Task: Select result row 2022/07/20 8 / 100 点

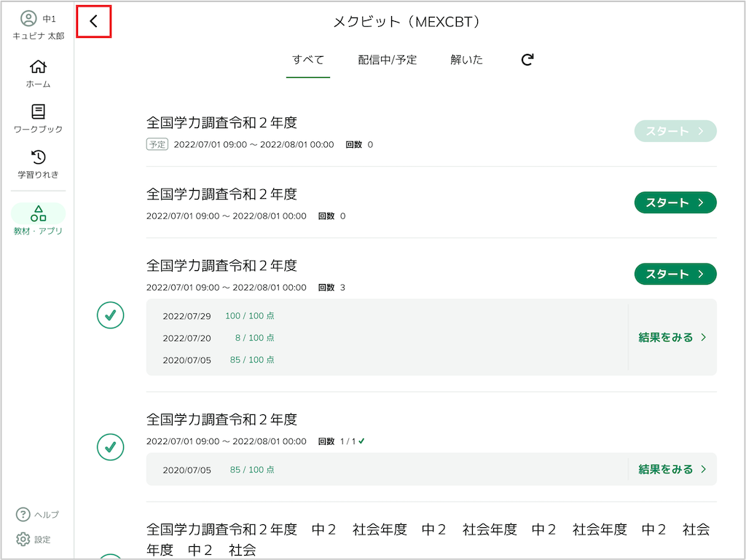Action: (x=219, y=338)
